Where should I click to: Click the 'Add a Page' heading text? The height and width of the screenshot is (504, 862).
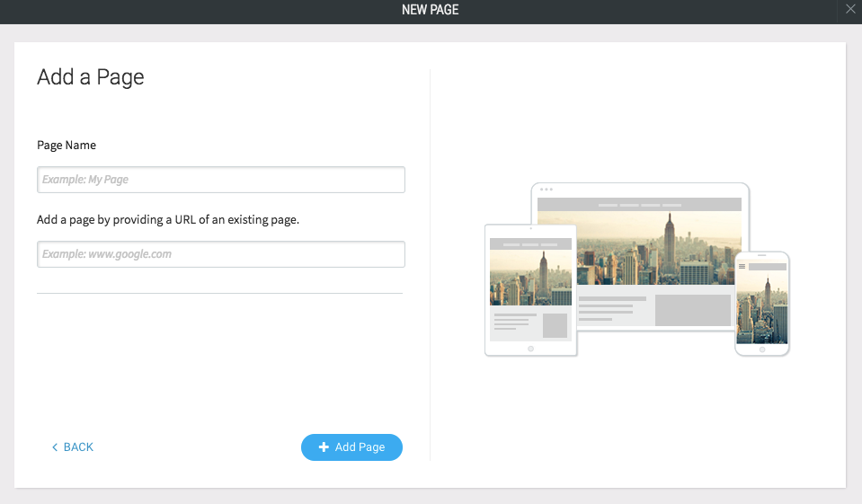point(91,77)
